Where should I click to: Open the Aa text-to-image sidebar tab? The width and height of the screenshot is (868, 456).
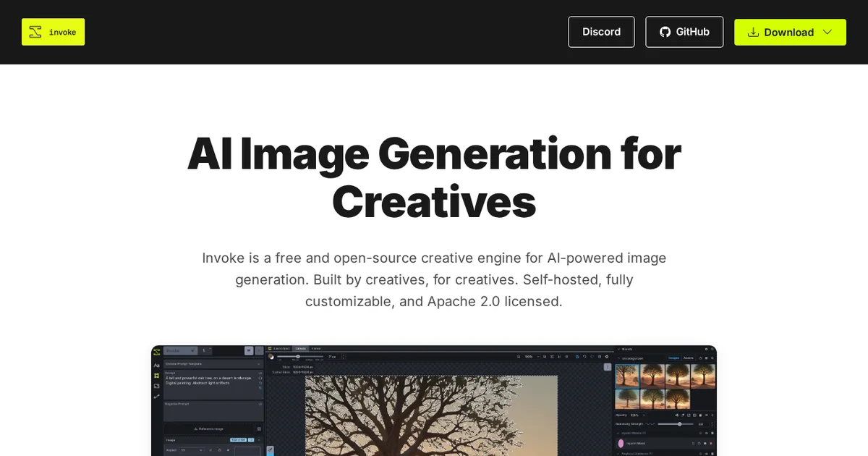click(x=157, y=366)
